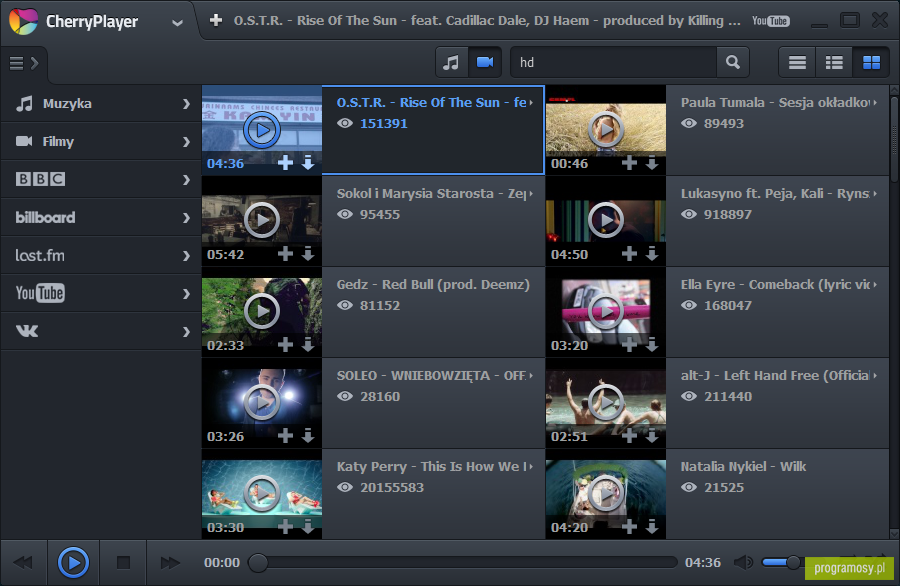Open the billboard sidebar section
The width and height of the screenshot is (900, 586).
pos(101,217)
